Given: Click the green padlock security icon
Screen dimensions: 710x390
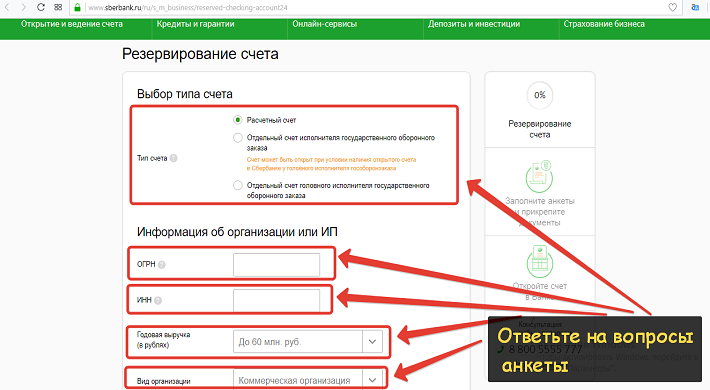Looking at the screenshot, I should (x=77, y=7).
